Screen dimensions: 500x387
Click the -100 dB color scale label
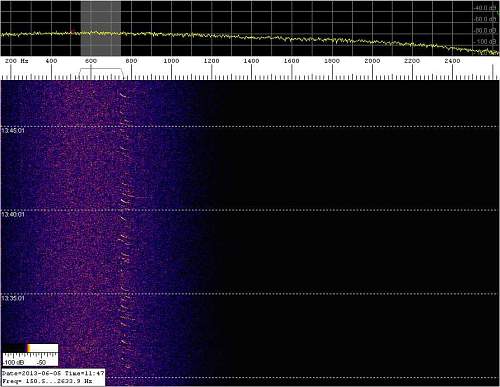14,362
